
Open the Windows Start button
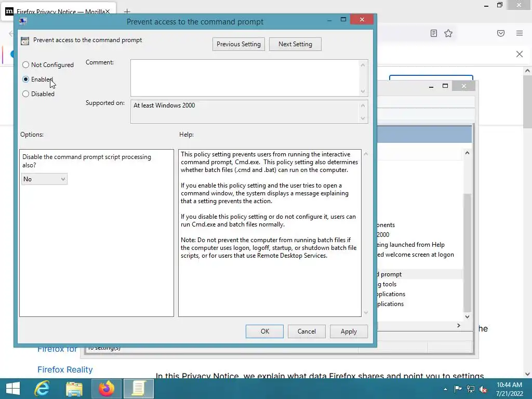tap(13, 389)
